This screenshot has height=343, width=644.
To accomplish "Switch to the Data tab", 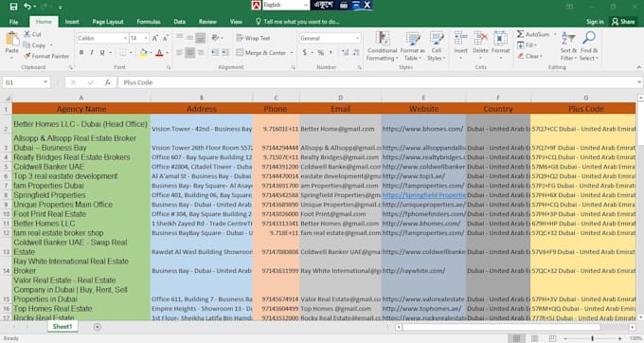I will tap(180, 22).
